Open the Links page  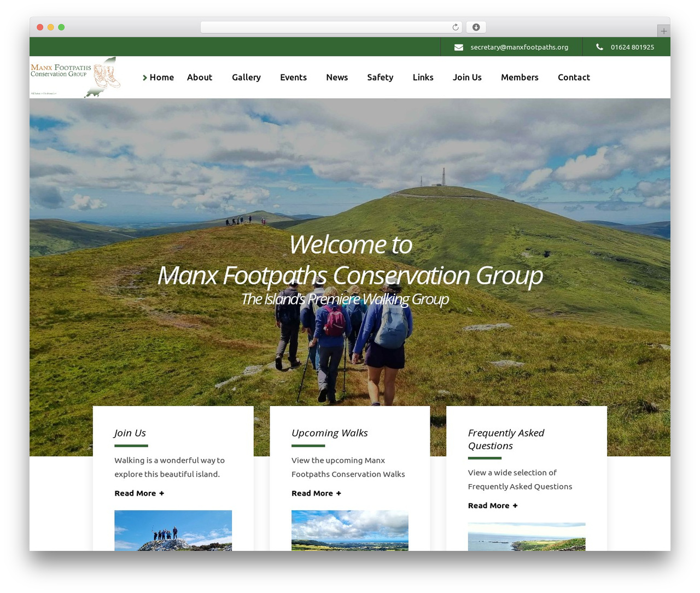[x=423, y=77]
